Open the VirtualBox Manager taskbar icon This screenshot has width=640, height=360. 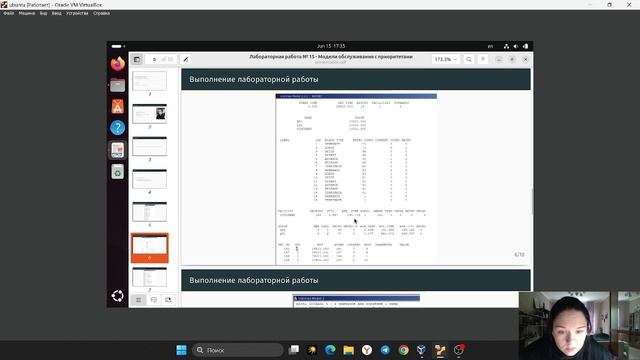(422, 350)
